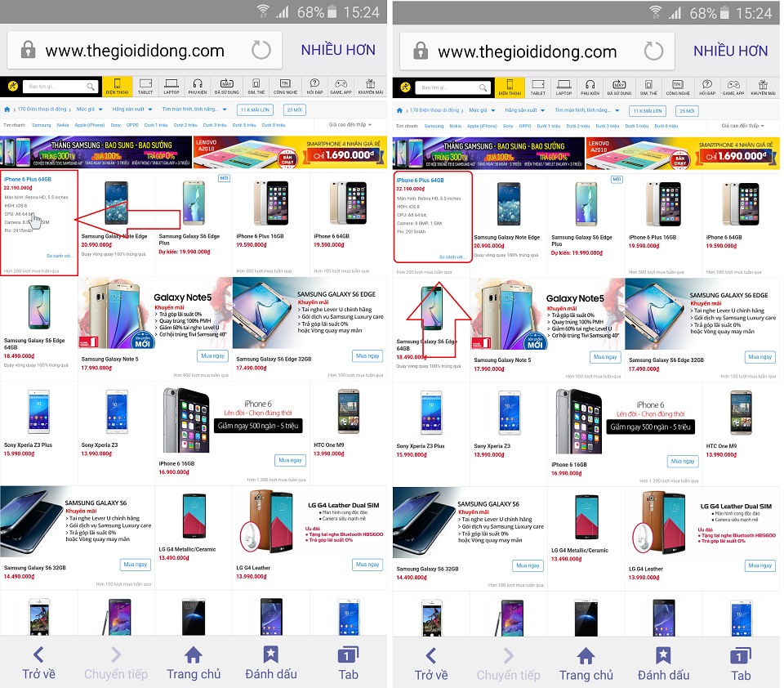Expand the Mức giá dropdown in left screenshot
784x688 pixels.
[x=90, y=109]
